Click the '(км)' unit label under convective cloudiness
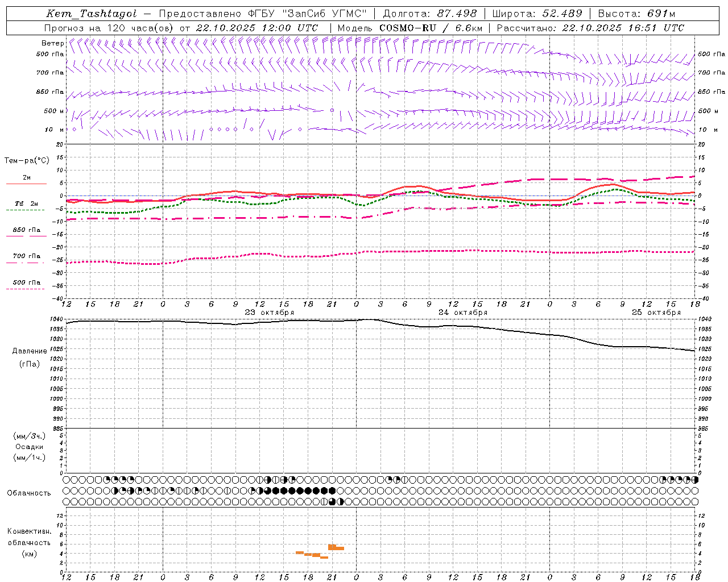The height and width of the screenshot is (582, 728). point(30,554)
